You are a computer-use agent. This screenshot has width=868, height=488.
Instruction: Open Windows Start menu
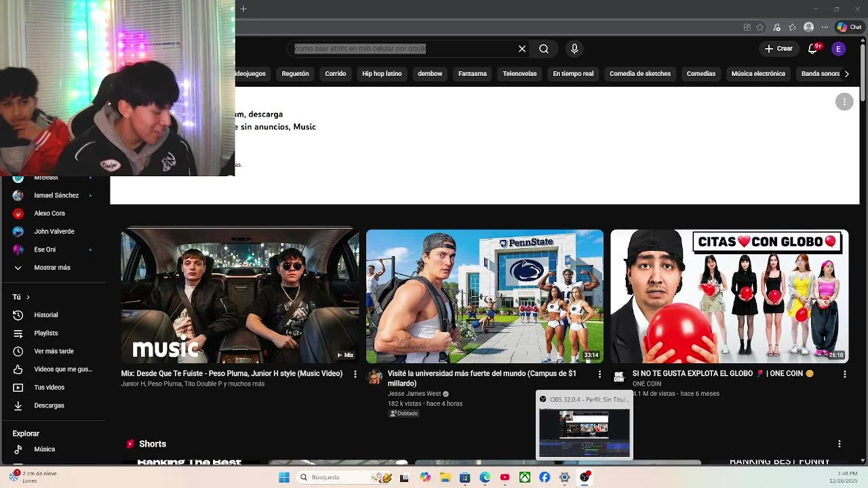[284, 477]
